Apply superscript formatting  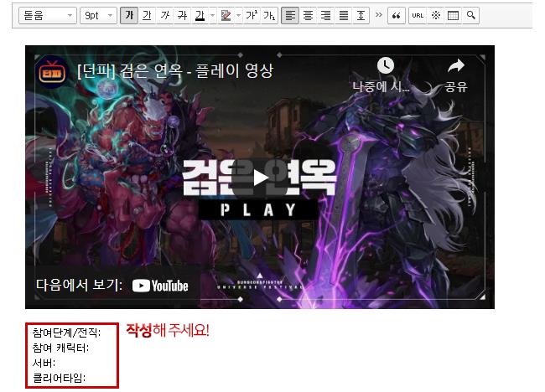pos(252,16)
